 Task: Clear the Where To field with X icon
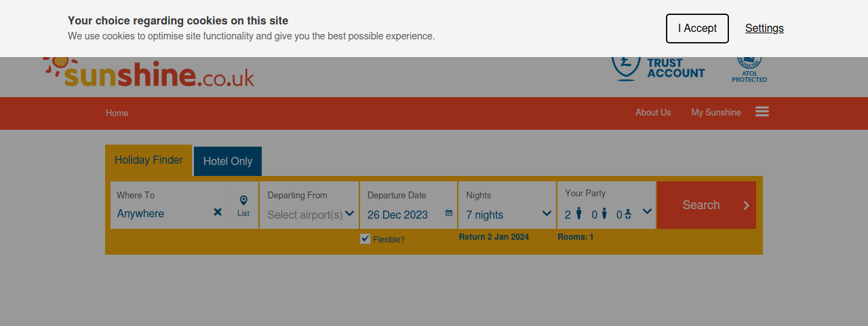tap(218, 212)
